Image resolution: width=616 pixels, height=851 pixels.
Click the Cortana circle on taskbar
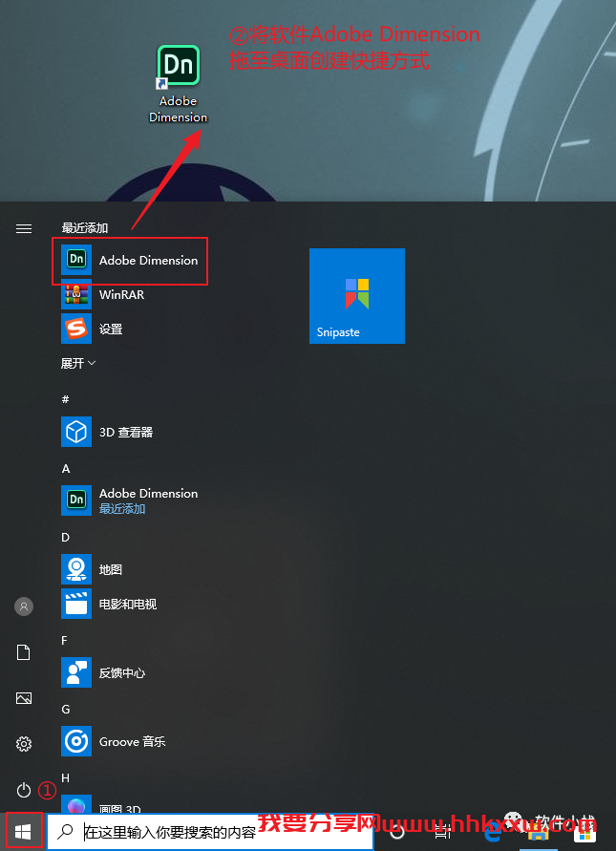click(397, 831)
